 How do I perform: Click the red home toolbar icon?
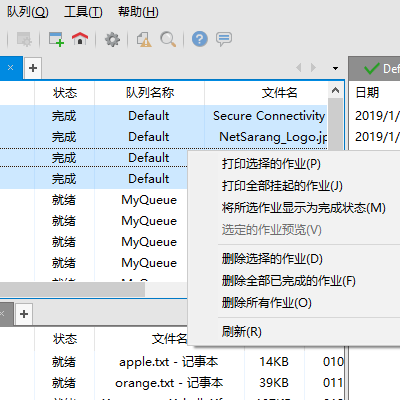[80, 39]
